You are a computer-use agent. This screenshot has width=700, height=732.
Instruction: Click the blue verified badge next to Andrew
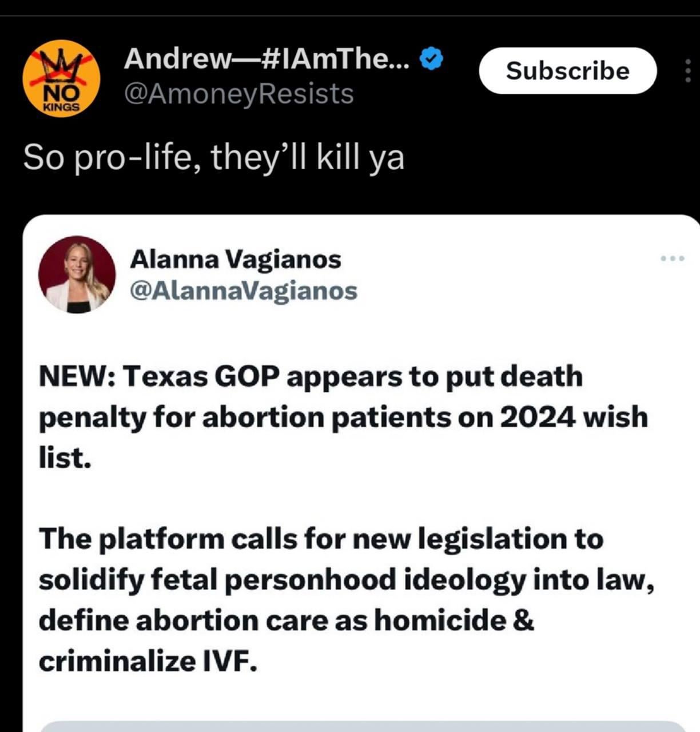[432, 58]
